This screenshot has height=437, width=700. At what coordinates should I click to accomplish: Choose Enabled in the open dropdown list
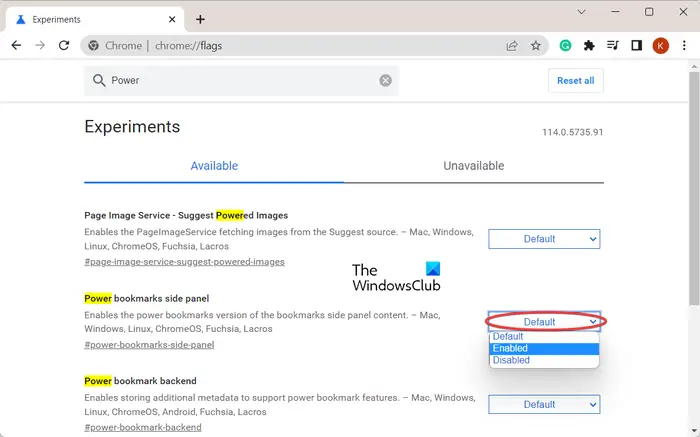tap(544, 349)
